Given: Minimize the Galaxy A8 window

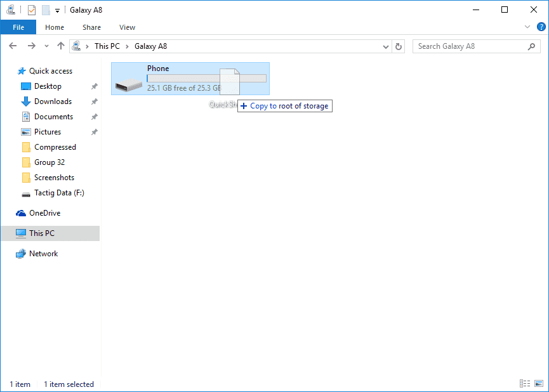Looking at the screenshot, I should [476, 10].
